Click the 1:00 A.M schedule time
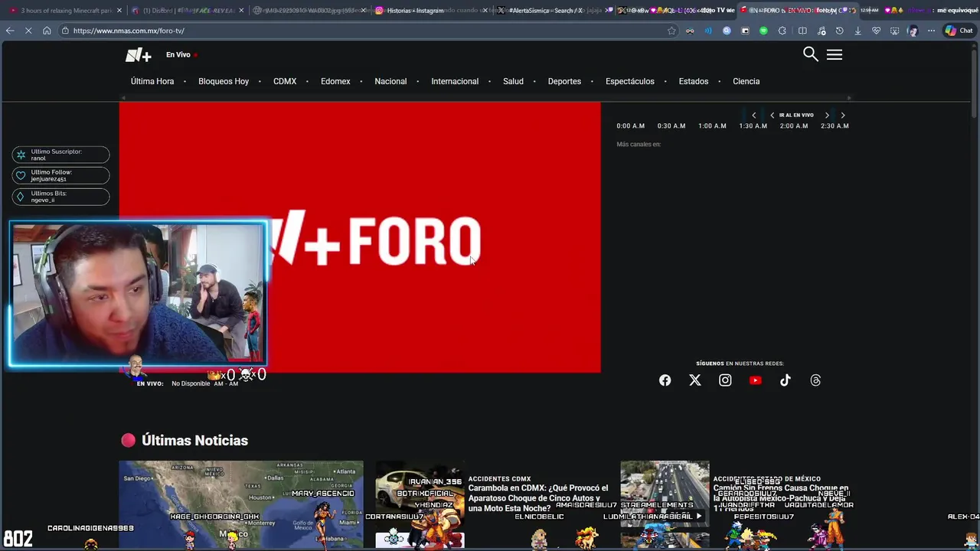 tap(712, 126)
